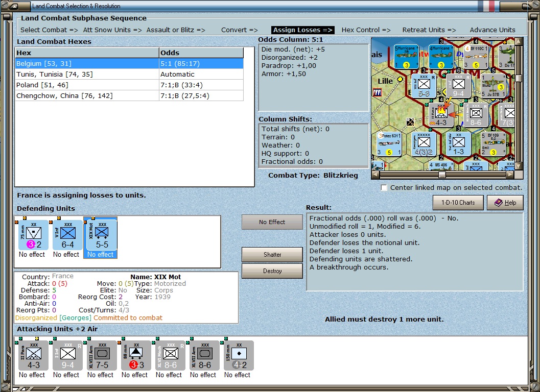Image resolution: width=540 pixels, height=392 pixels.
Task: Select the XLVI Mech 8-6 attacking unit
Action: [170, 356]
